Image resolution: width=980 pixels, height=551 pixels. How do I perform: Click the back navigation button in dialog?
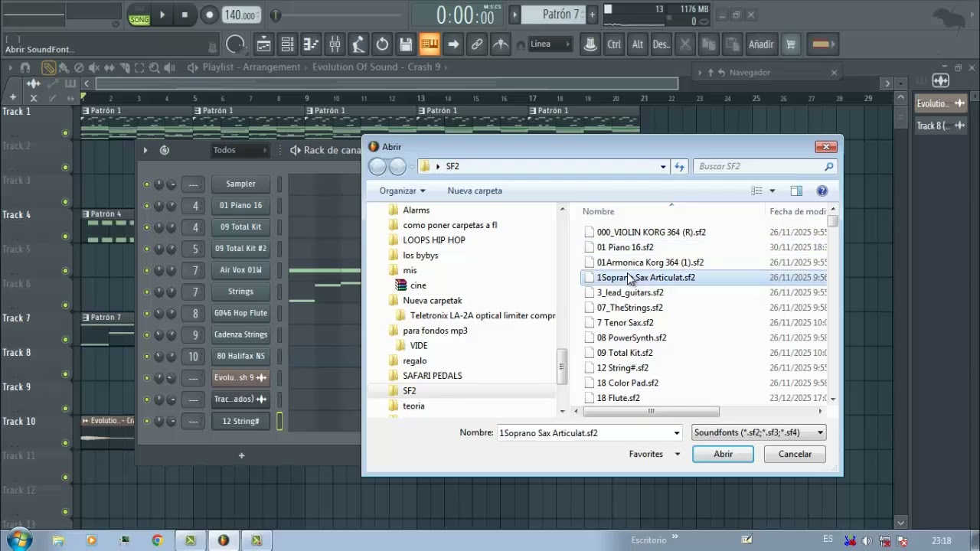(377, 166)
